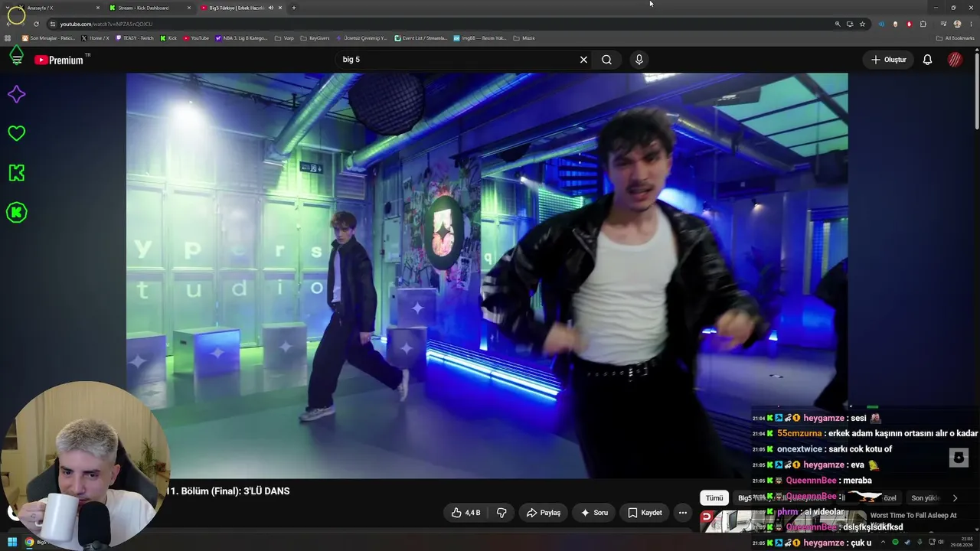Viewport: 980px width, 551px height.
Task: Close the Anasayfa / X tab
Action: click(x=98, y=8)
